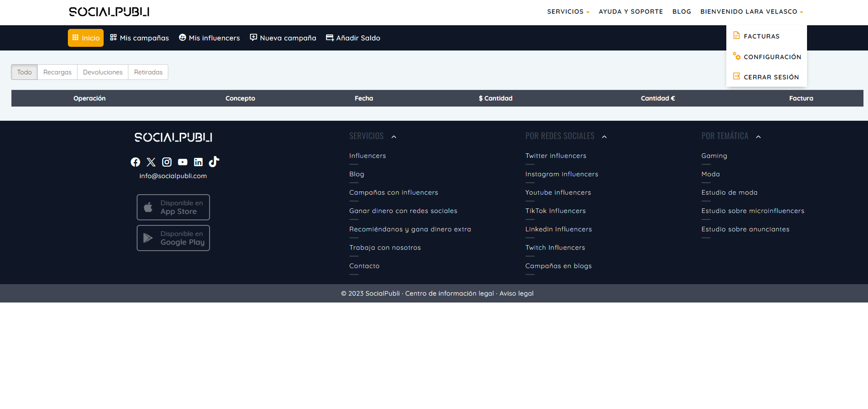
Task: Open Centro de información legal link
Action: 449,293
